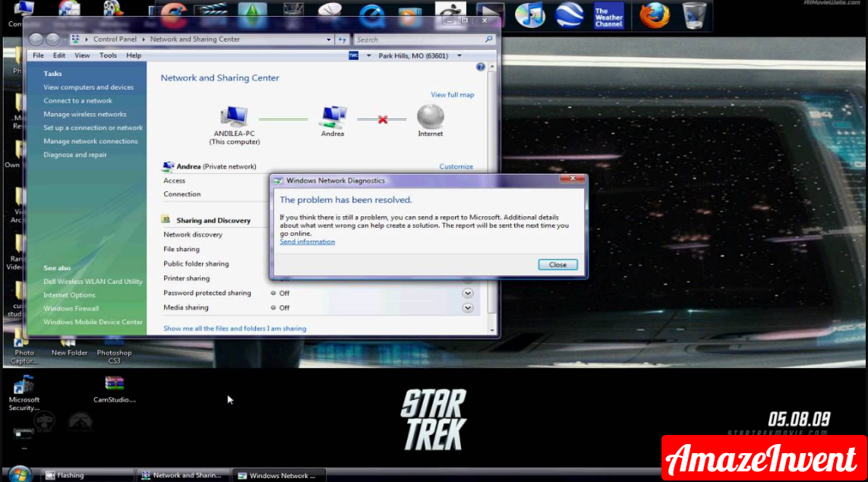
Task: Click the Andrea network icon in the map
Action: coord(333,117)
